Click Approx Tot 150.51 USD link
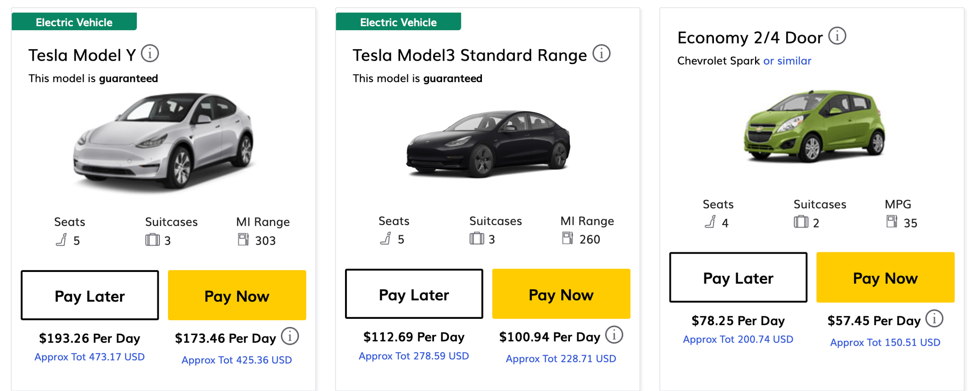The height and width of the screenshot is (391, 980). (885, 342)
